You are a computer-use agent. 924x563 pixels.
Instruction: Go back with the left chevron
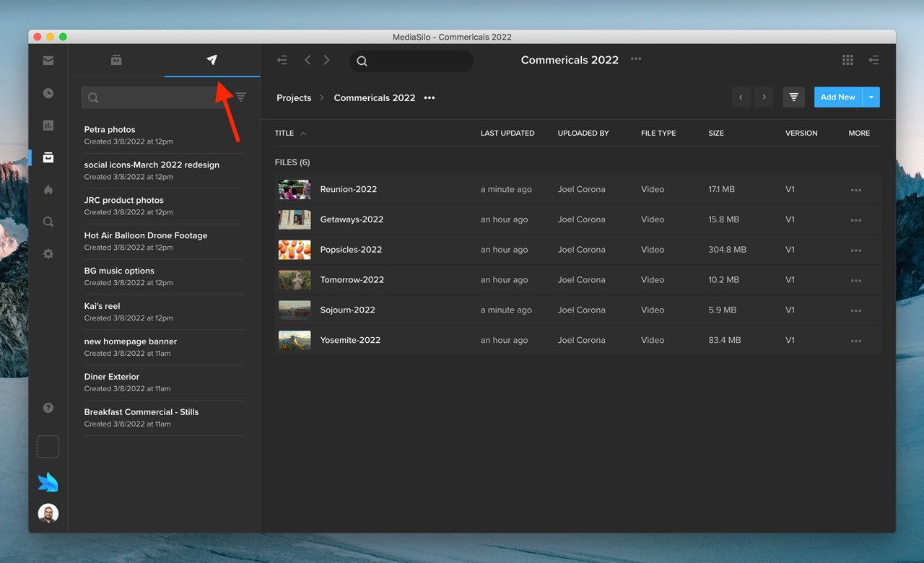pyautogui.click(x=308, y=60)
